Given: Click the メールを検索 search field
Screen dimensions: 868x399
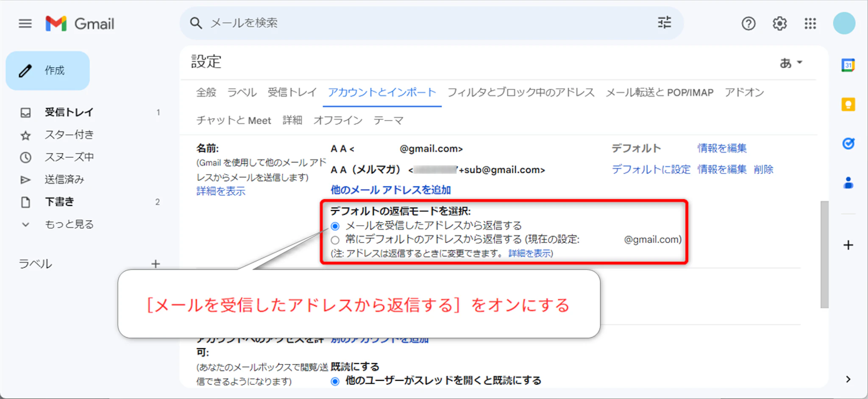Looking at the screenshot, I should point(424,23).
